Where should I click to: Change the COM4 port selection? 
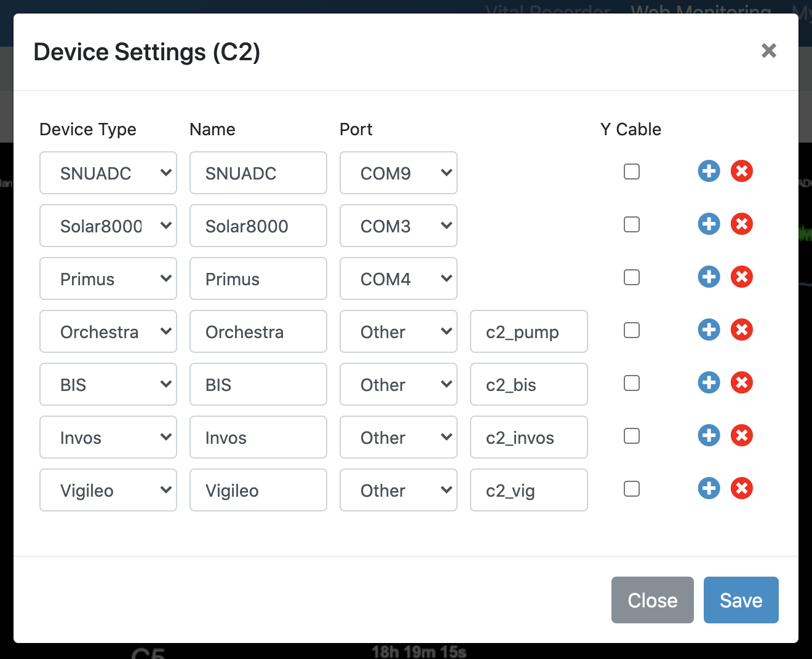click(x=399, y=278)
